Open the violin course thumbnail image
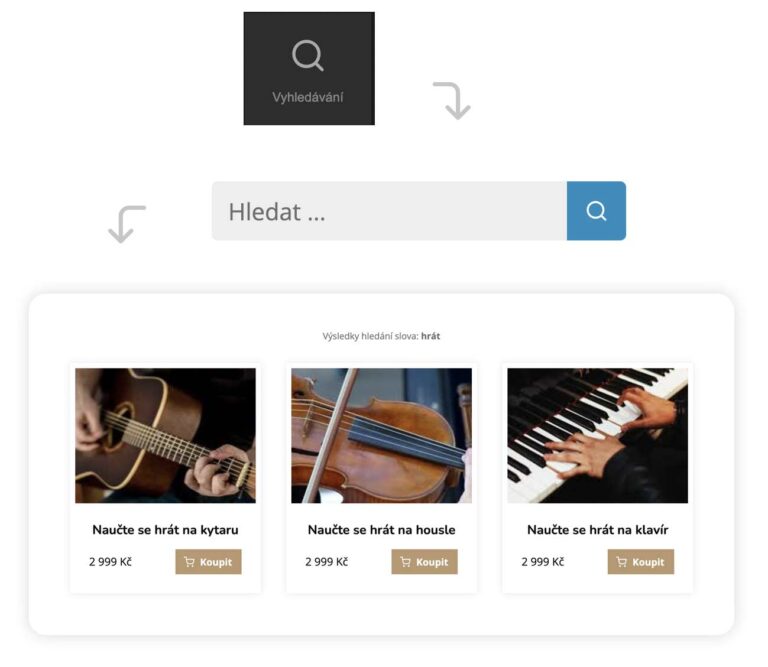Screen dimensions: 768x667 tap(381, 435)
